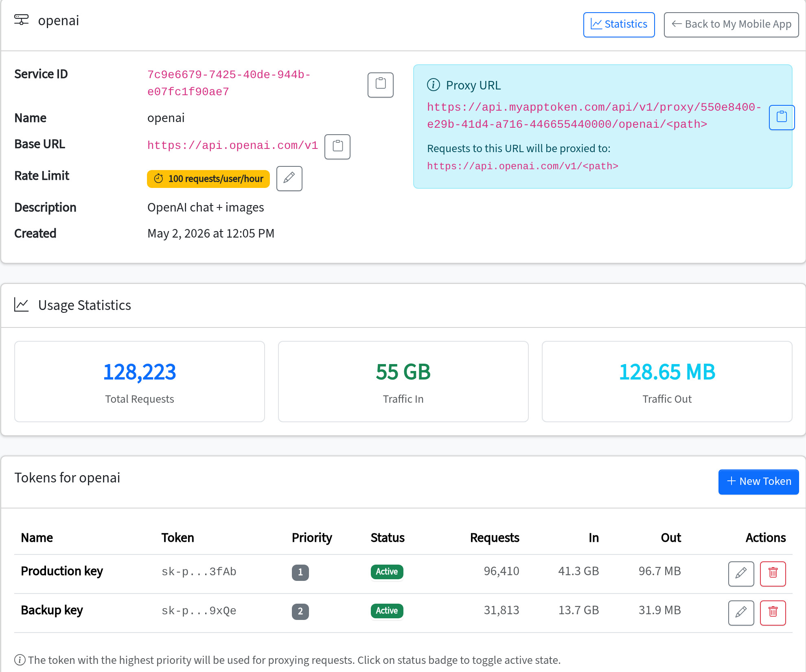Screen dimensions: 806x672
Task: Click the info icon in the footer note
Action: pos(20,660)
